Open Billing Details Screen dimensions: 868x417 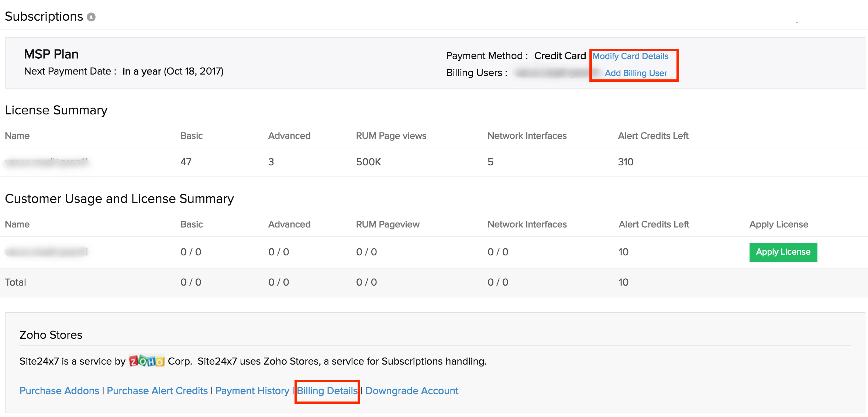point(327,390)
